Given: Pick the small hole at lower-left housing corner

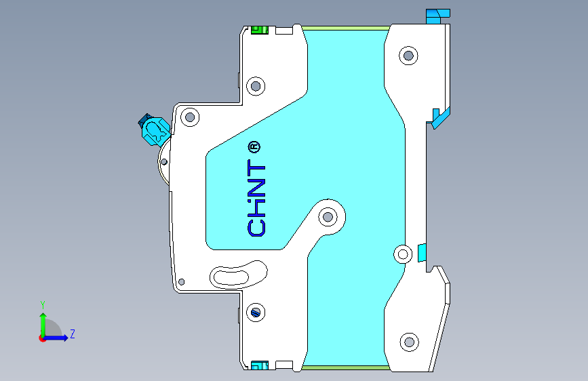Looking at the screenshot, I should [x=182, y=281].
